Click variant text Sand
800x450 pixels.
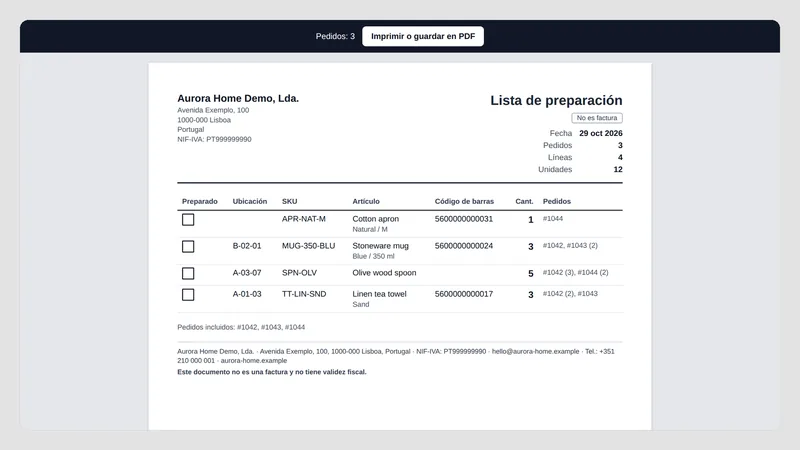point(361,305)
